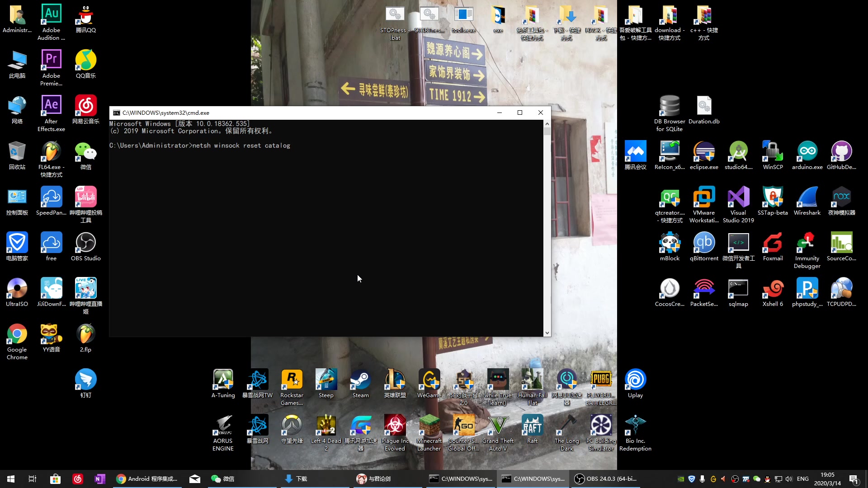The width and height of the screenshot is (868, 488).
Task: Select the Google Chrome desktop icon
Action: tap(17, 334)
